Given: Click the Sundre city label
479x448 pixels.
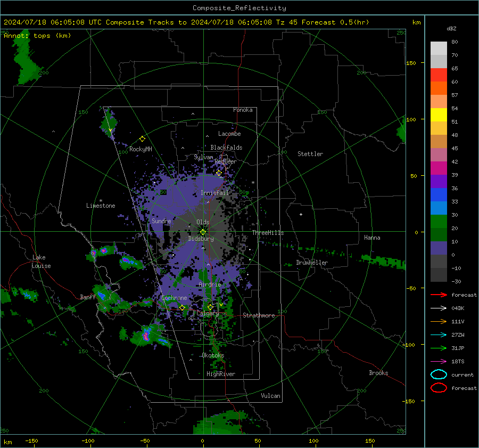Looking at the screenshot, I should [x=161, y=221].
